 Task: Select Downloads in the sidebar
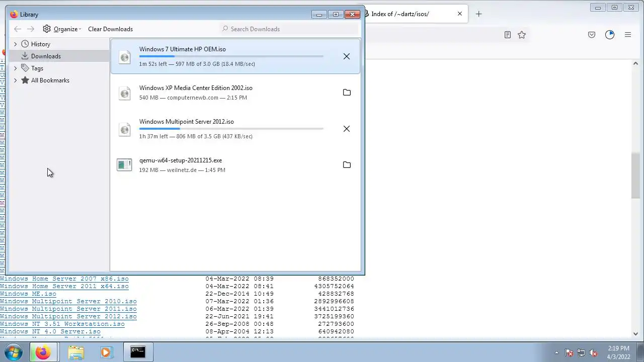tap(45, 56)
